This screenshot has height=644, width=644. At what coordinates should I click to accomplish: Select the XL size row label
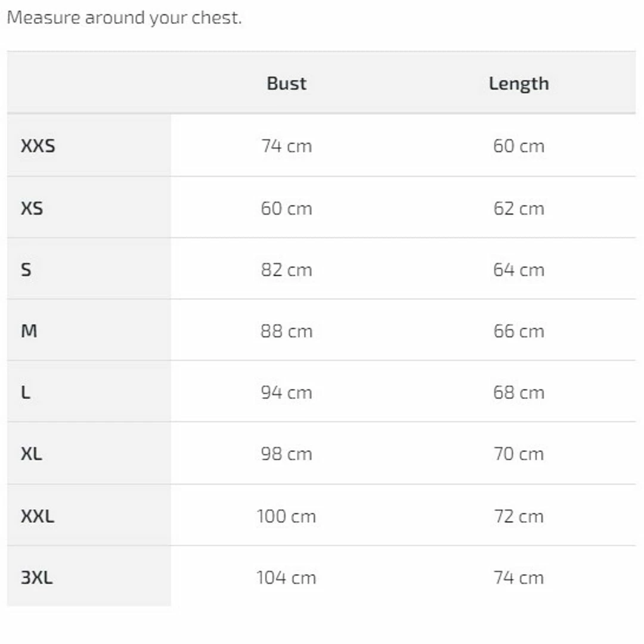point(32,454)
